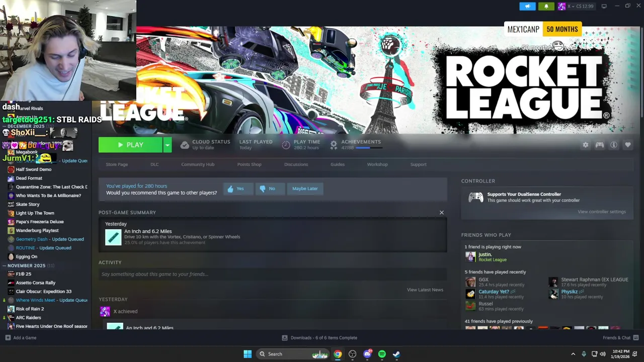Select Skate Story in library

pos(27,205)
